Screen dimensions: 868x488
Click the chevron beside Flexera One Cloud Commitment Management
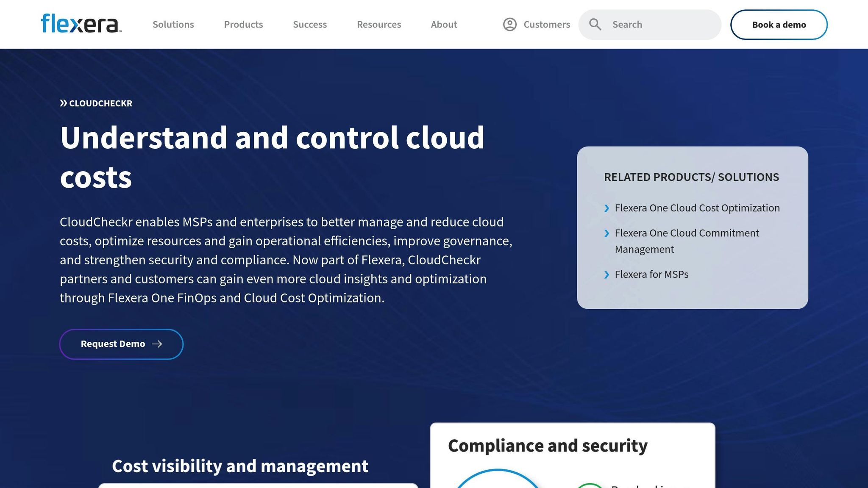607,233
